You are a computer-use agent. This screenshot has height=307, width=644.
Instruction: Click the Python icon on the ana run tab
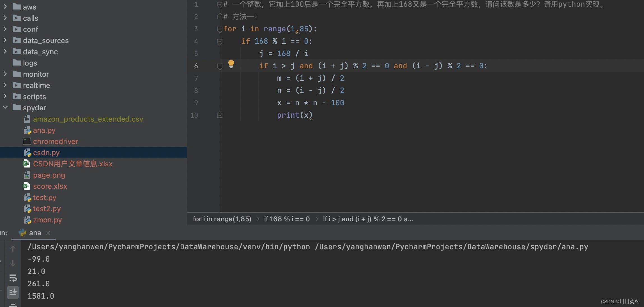(22, 233)
